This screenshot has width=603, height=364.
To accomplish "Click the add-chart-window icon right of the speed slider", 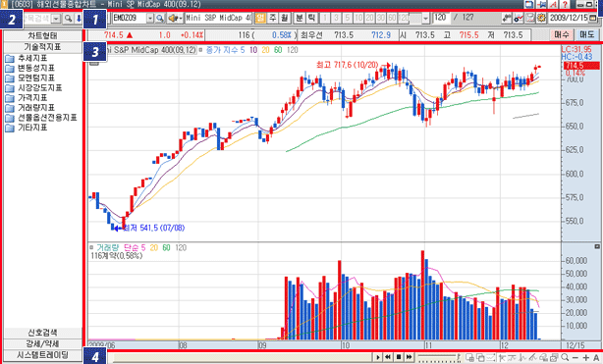I will click(469, 357).
